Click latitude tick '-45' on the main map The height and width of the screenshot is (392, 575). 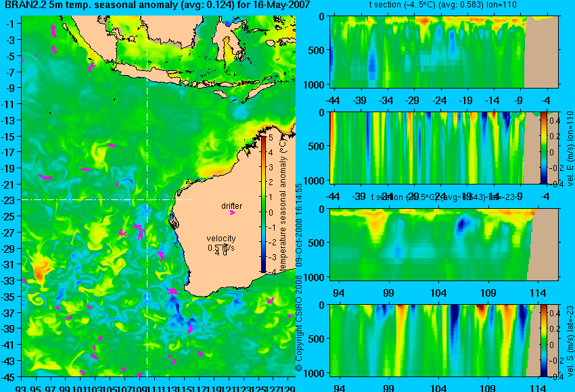(8, 377)
